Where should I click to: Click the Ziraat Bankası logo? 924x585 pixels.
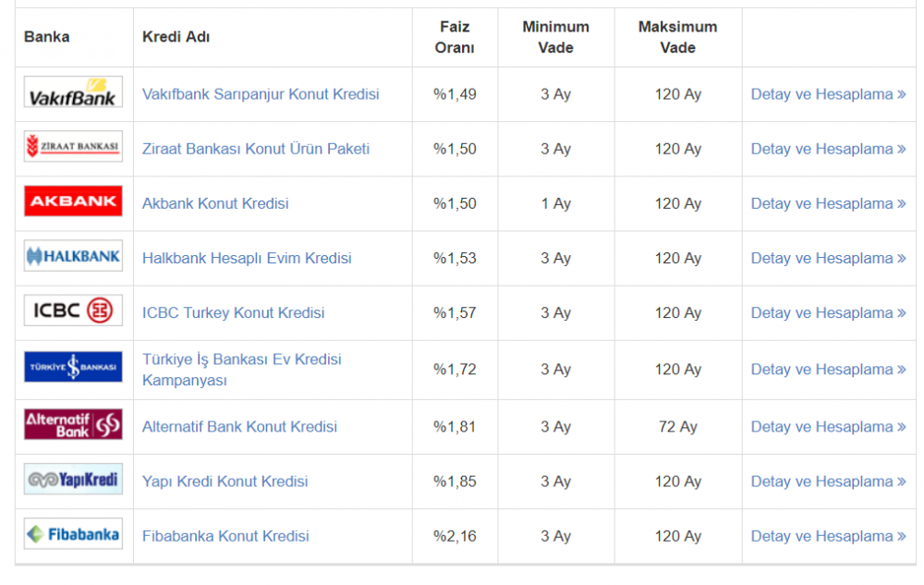click(x=73, y=146)
